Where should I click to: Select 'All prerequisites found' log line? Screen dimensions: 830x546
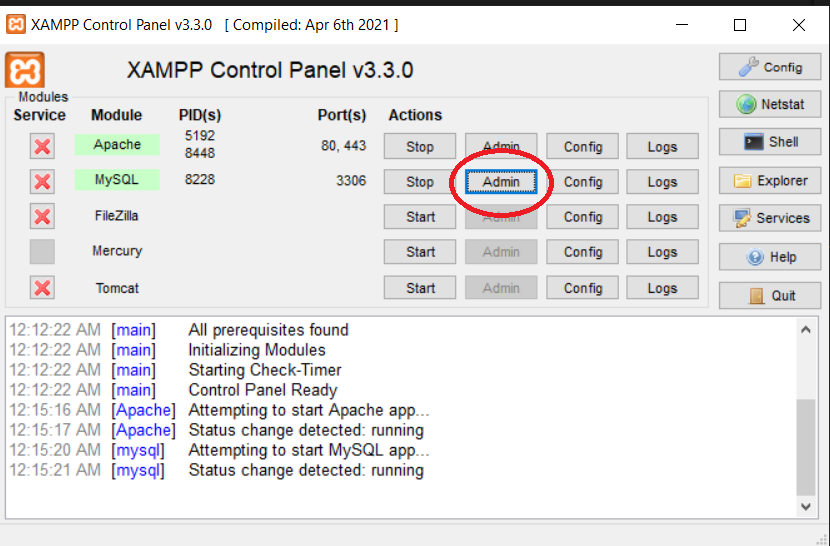click(268, 330)
